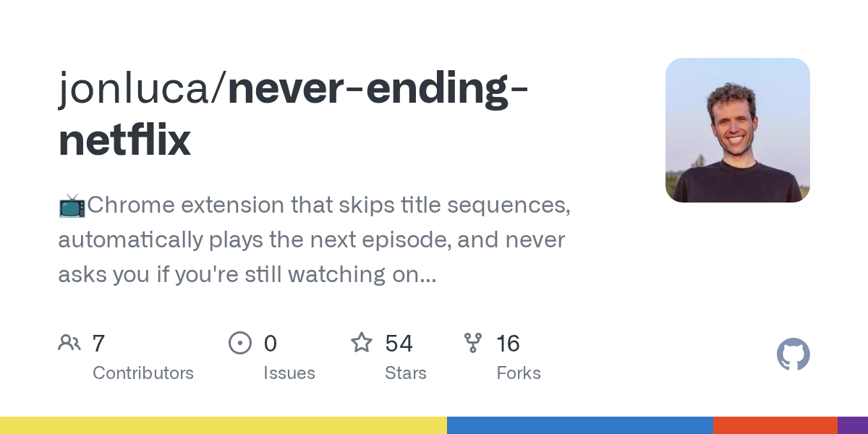Click the contributor count 7
The height and width of the screenshot is (434, 868).
(x=98, y=343)
